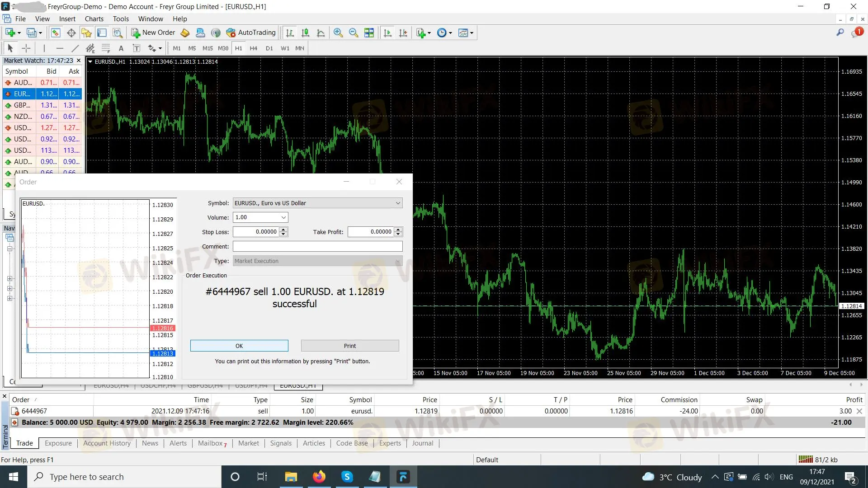The width and height of the screenshot is (868, 488).
Task: Switch to Account History tab
Action: [107, 443]
